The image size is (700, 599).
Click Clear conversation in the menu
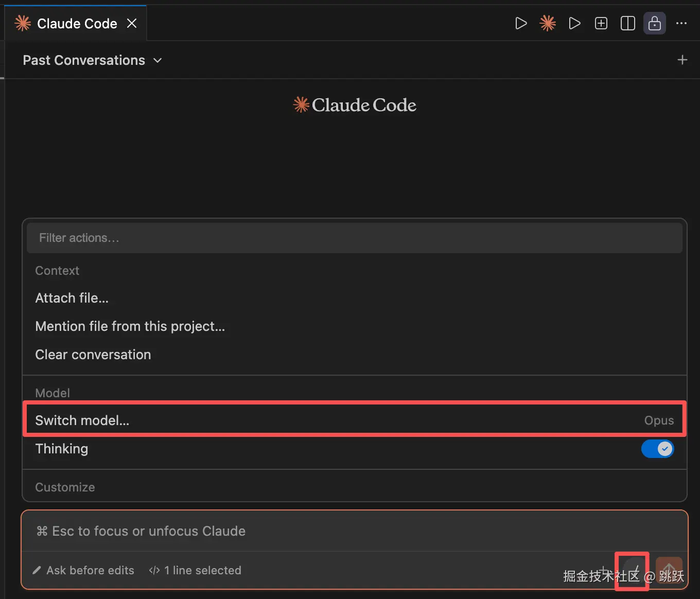[93, 355]
